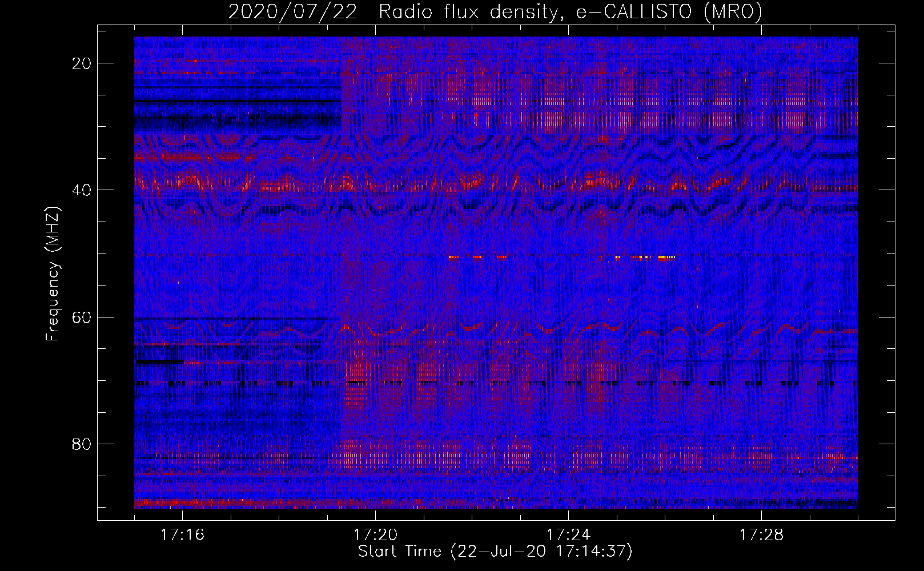The image size is (924, 571).
Task: Click the "Frequency (MHZ)" y-axis label
Action: tap(53, 274)
